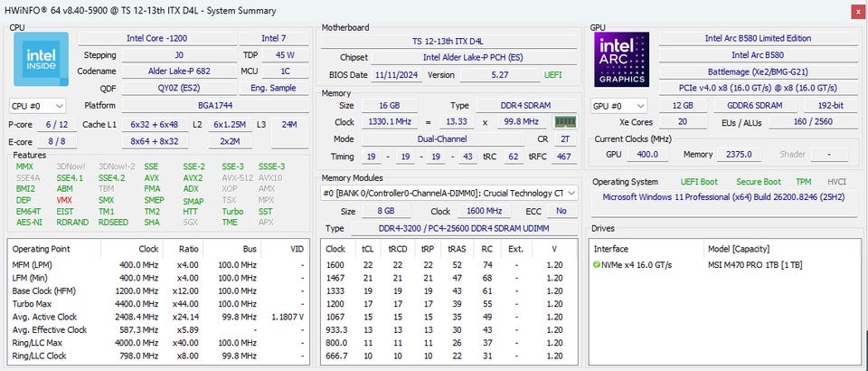Click the Secure Boot indicator
Screen dimensions: 868x371
click(759, 182)
